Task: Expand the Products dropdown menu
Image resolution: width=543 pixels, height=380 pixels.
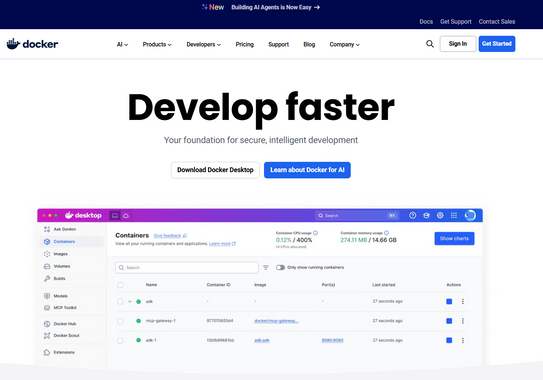Action: pyautogui.click(x=157, y=44)
